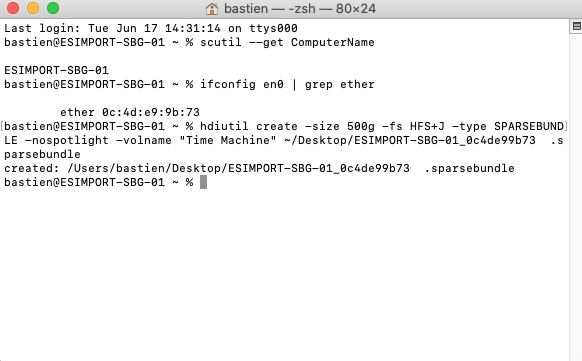This screenshot has width=582, height=361.
Task: Click the empty terminal area below the prompt
Action: tap(284, 275)
